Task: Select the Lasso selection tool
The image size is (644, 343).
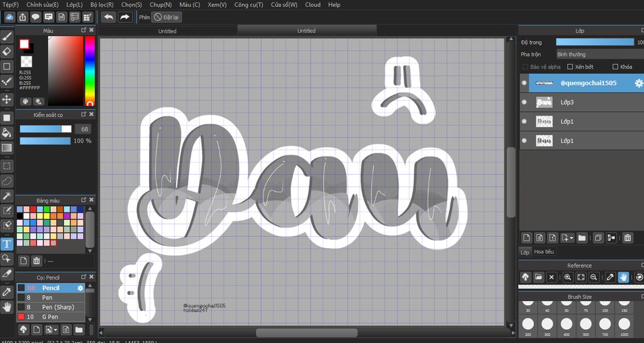Action: tap(7, 181)
